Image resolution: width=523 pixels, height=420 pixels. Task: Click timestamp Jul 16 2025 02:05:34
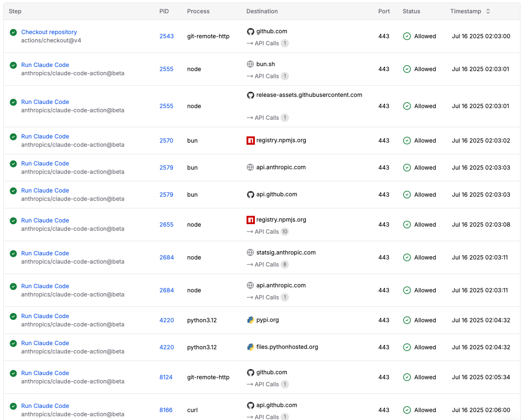pos(481,377)
